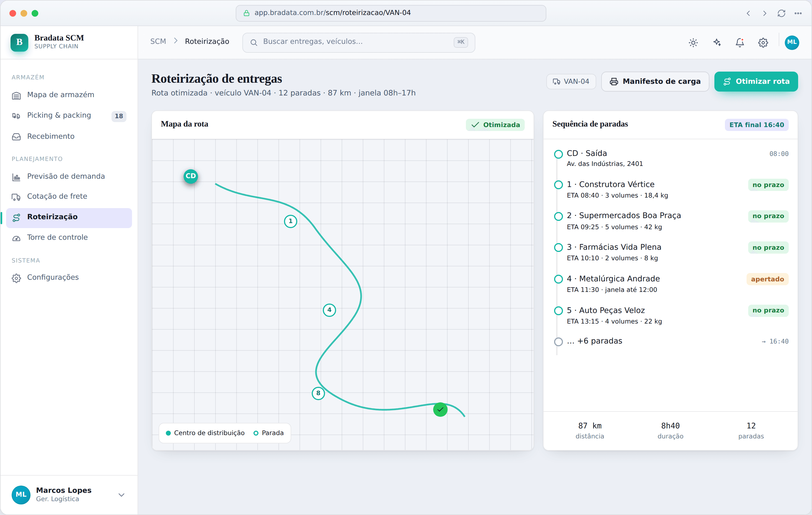Open the AI sparkle assistant icon

pos(717,42)
